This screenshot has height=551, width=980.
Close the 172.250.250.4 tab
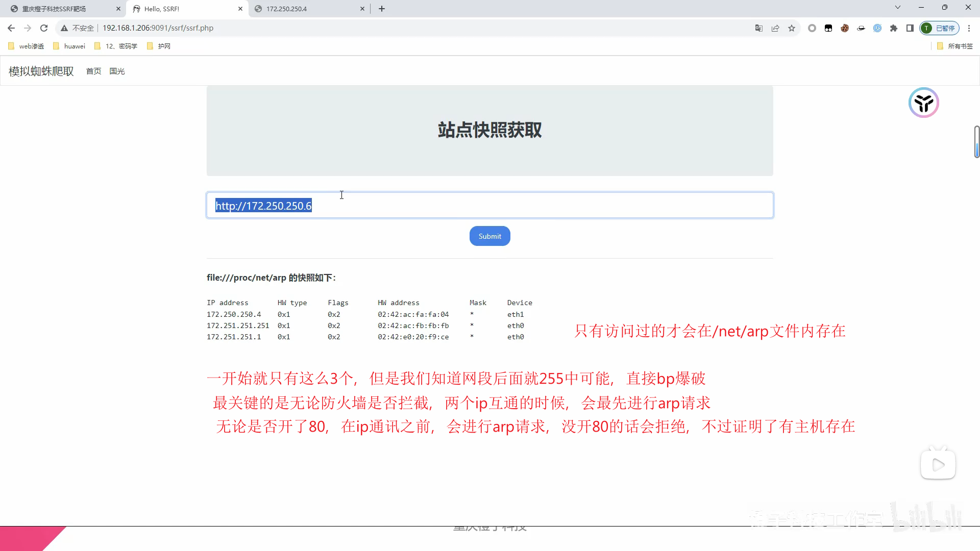point(362,9)
